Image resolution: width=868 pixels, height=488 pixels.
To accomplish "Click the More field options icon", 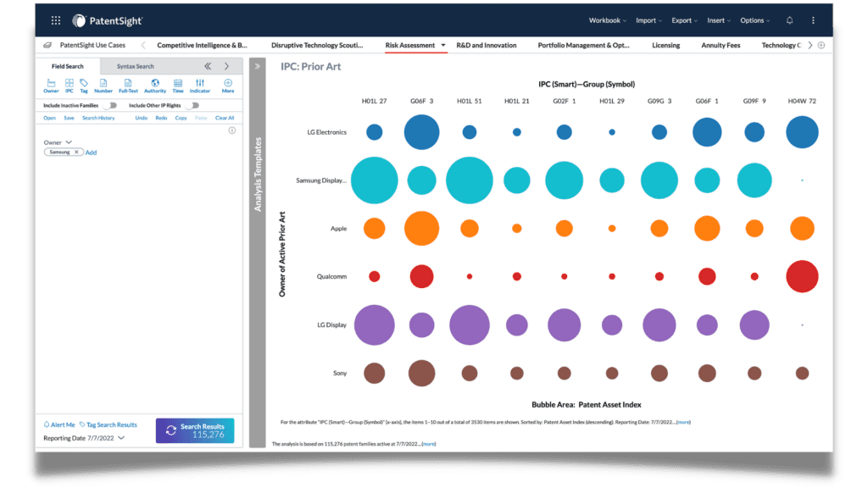I will pyautogui.click(x=227, y=81).
